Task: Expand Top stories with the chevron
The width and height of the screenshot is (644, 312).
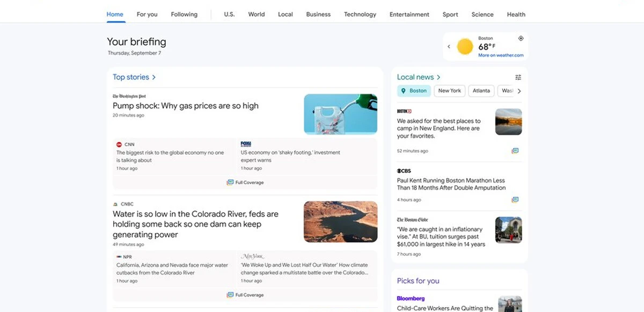Action: coord(153,77)
